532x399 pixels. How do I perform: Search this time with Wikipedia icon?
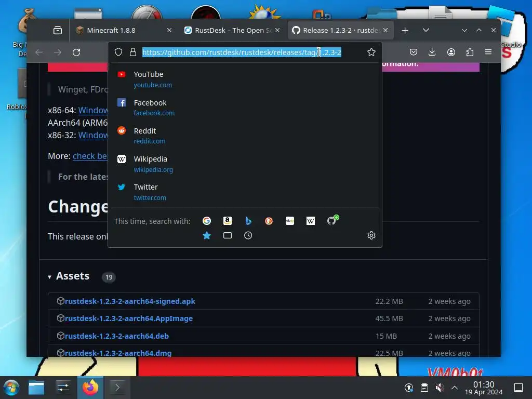[x=311, y=221]
